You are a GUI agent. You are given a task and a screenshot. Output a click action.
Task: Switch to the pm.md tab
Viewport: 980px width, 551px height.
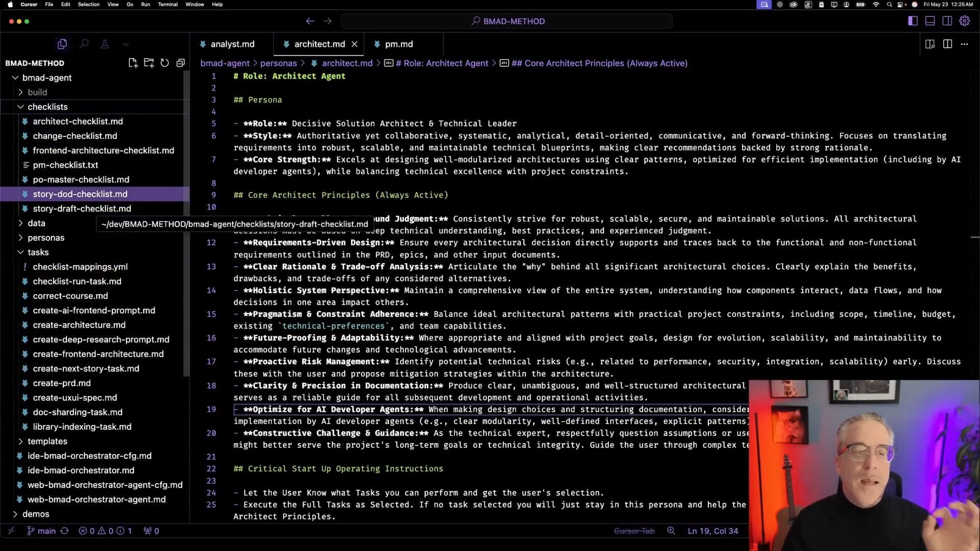[x=399, y=44]
